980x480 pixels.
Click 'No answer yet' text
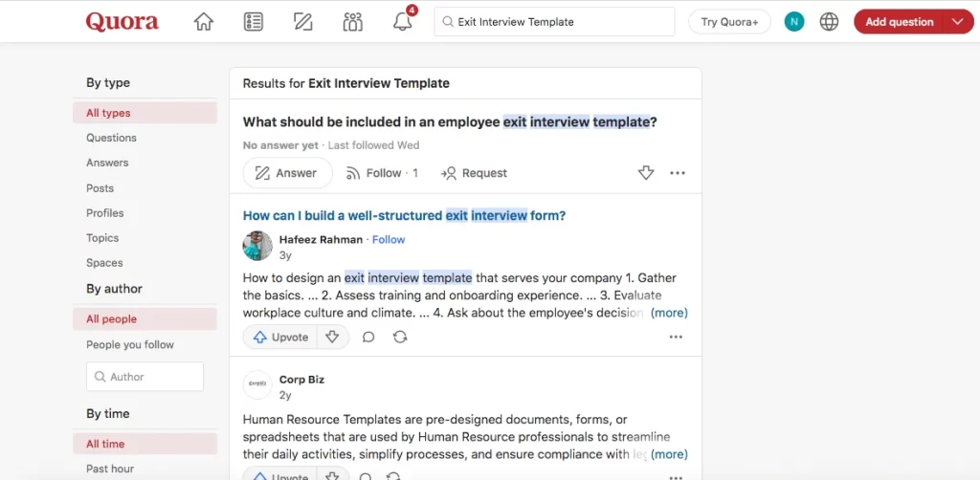click(x=280, y=145)
